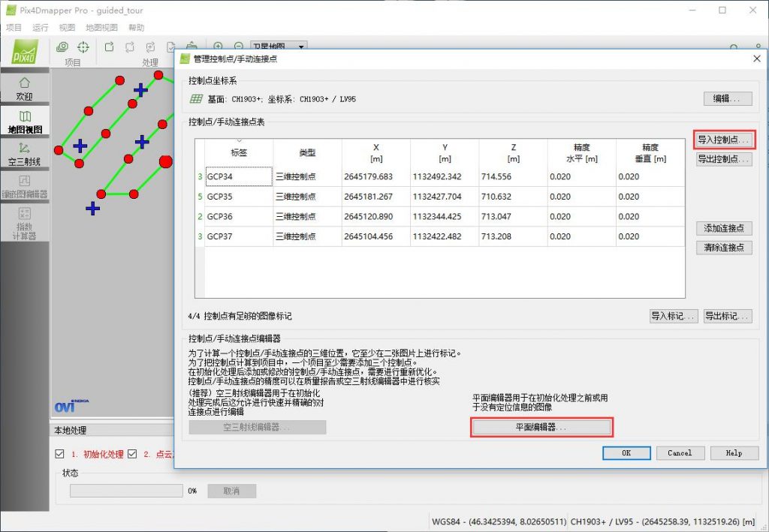Open the 平面编辑器 editor button

coord(541,427)
